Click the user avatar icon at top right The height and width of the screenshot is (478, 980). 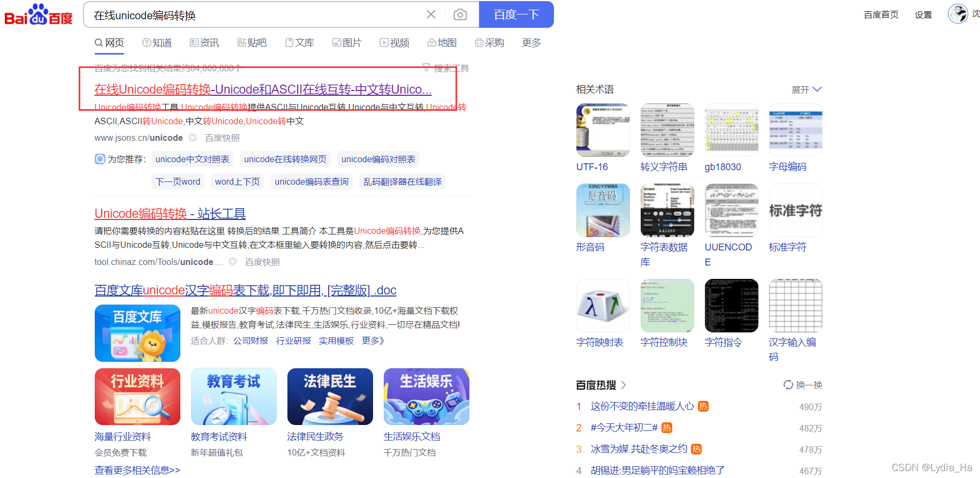tap(958, 13)
